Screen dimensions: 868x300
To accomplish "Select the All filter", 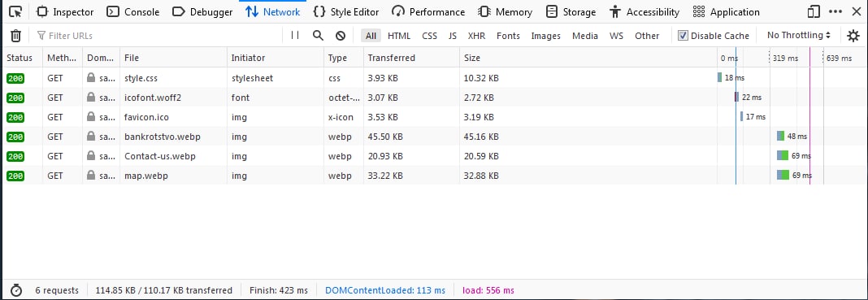I will click(x=371, y=36).
